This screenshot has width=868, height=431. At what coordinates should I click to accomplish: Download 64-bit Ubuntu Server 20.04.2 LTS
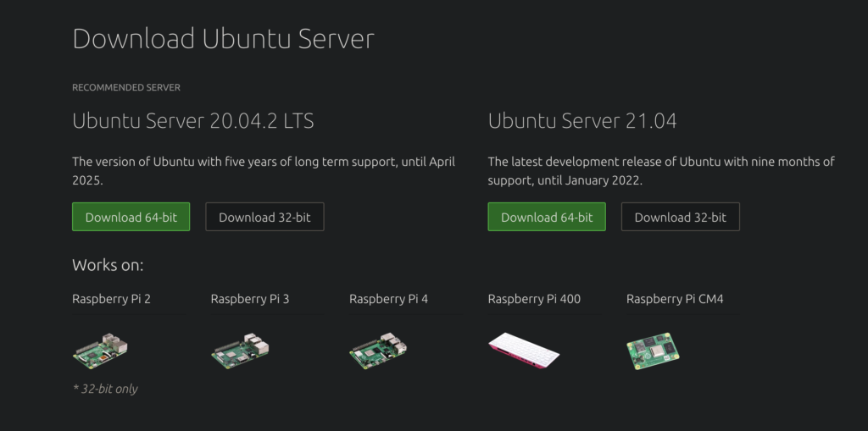[x=131, y=217]
